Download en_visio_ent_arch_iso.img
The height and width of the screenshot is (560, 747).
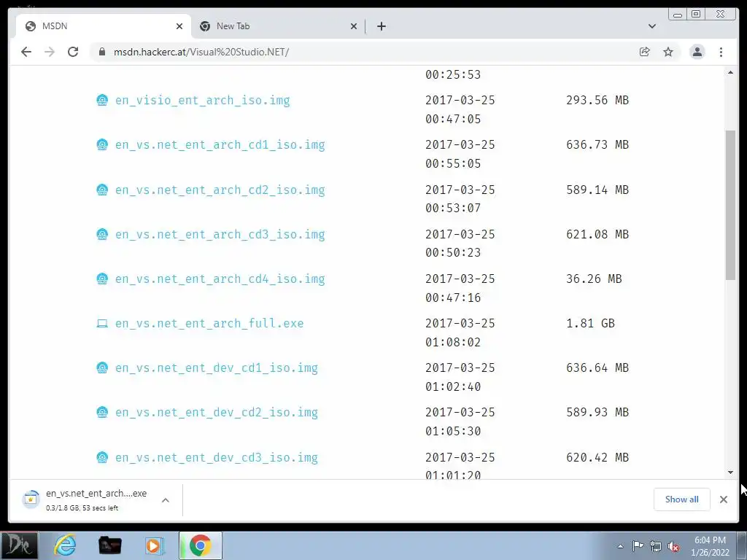[x=203, y=101]
